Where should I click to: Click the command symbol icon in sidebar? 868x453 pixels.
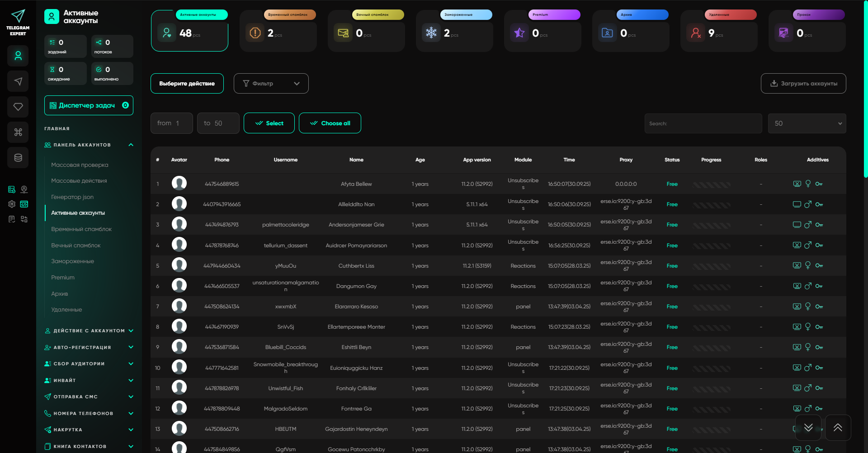[x=18, y=132]
